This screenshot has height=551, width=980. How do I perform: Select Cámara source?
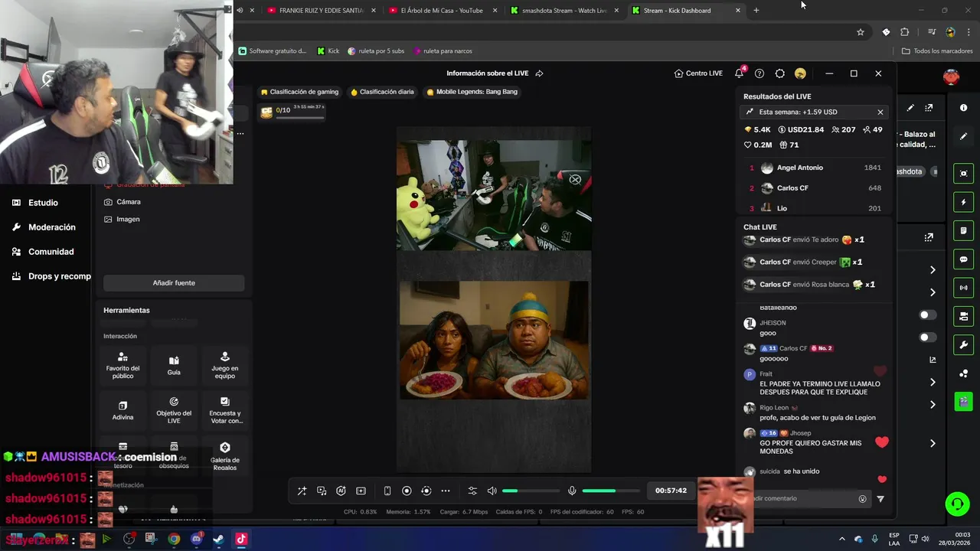point(122,202)
